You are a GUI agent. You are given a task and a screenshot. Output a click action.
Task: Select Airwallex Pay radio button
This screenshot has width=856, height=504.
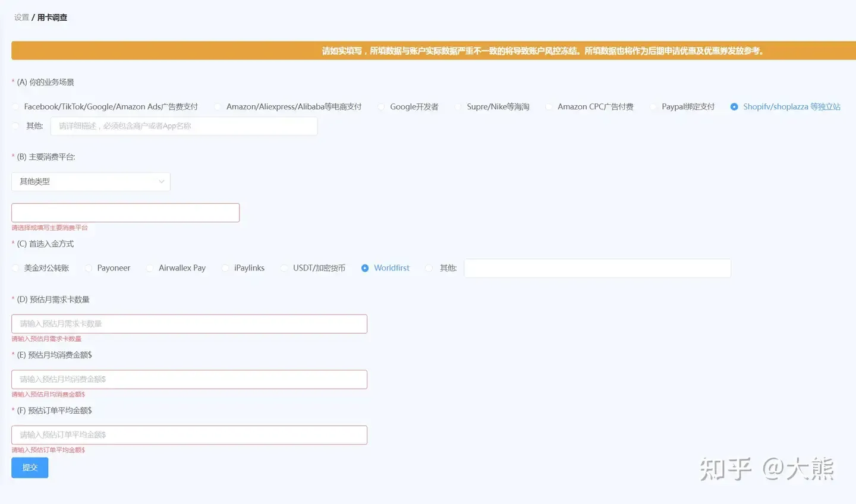point(150,268)
